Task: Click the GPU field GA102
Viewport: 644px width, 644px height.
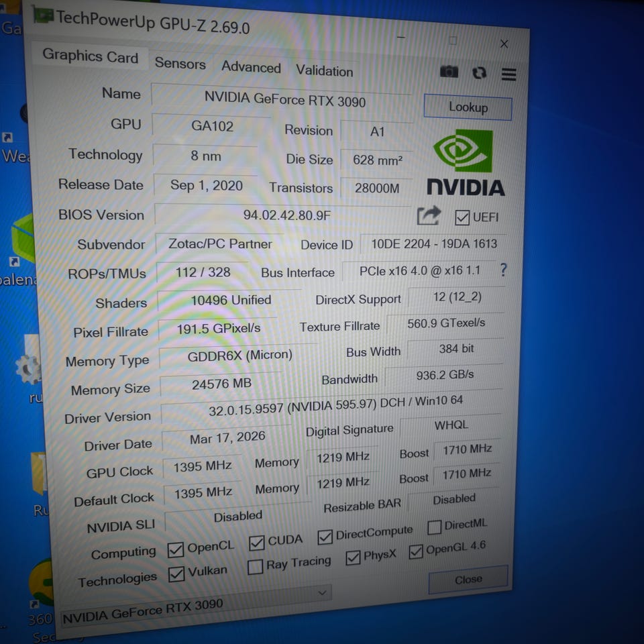Action: [211, 125]
